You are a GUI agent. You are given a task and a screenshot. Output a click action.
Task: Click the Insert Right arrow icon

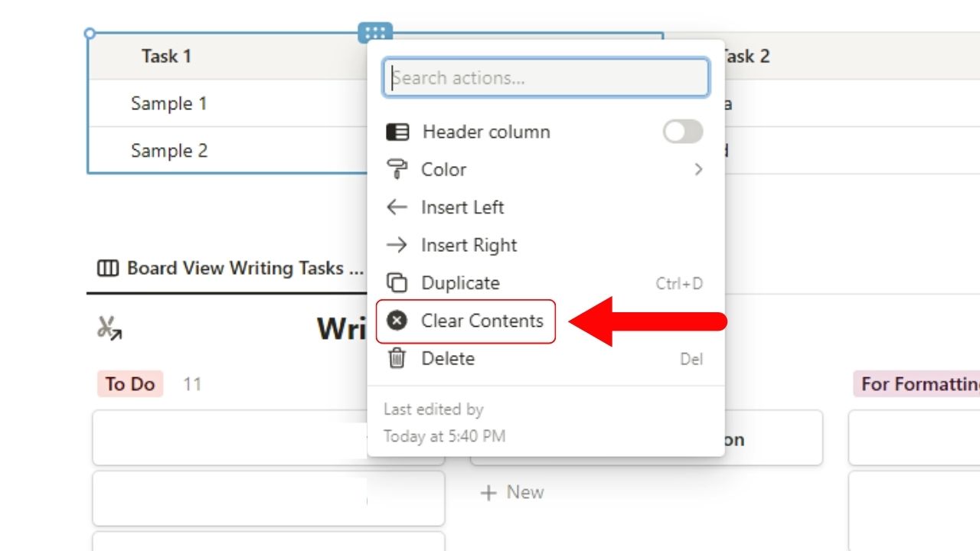pyautogui.click(x=397, y=245)
